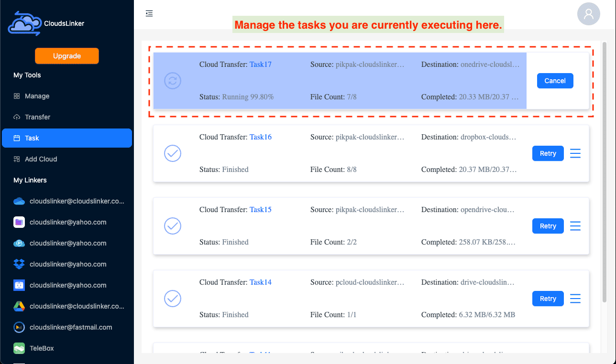Cancel the running Task17 transfer

coord(555,81)
